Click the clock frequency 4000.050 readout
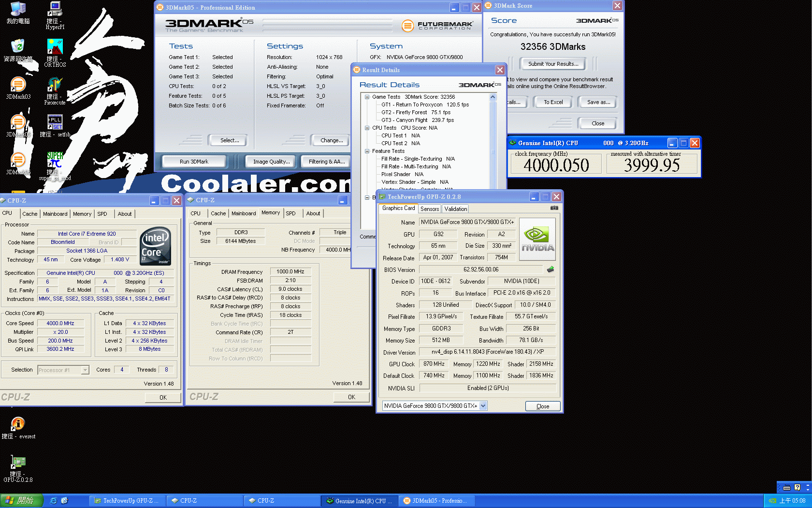The image size is (812, 508). click(556, 165)
